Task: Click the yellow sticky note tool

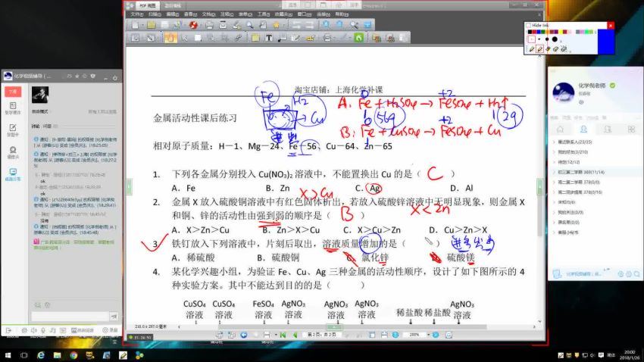Action: (255, 37)
